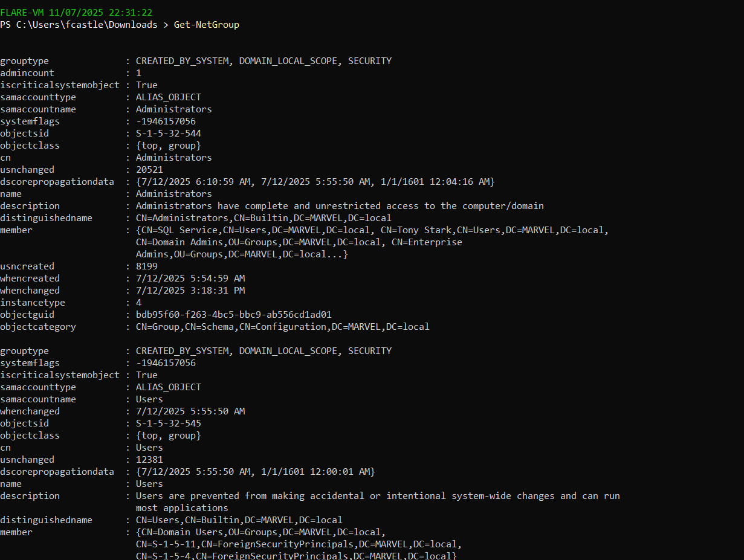The width and height of the screenshot is (744, 560).
Task: Click the first iscriticalsystemobject value True
Action: 147,85
